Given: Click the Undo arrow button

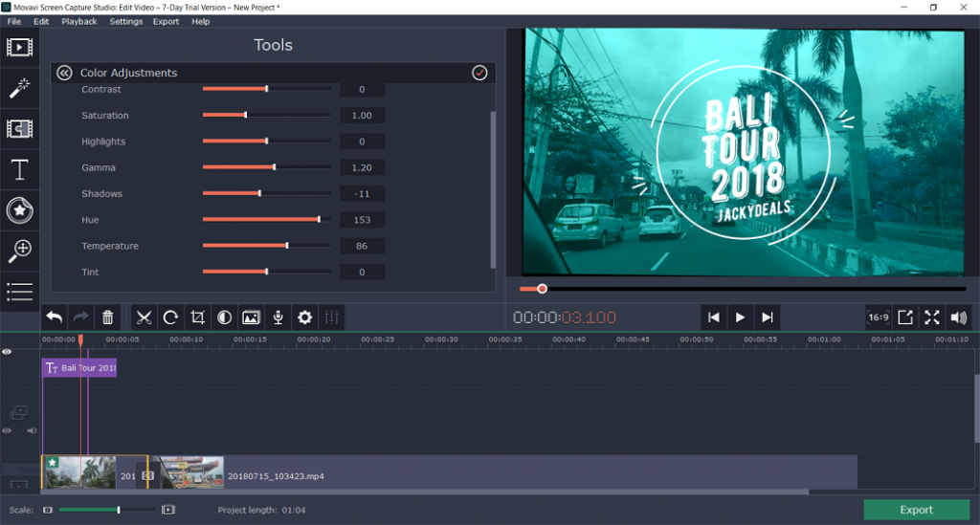Looking at the screenshot, I should [x=55, y=317].
